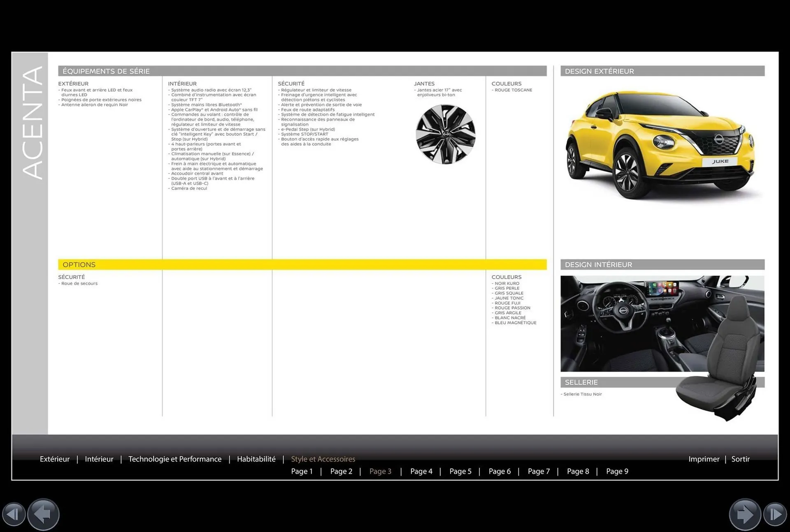
Task: Open Page 9 of the brochure
Action: coord(617,471)
